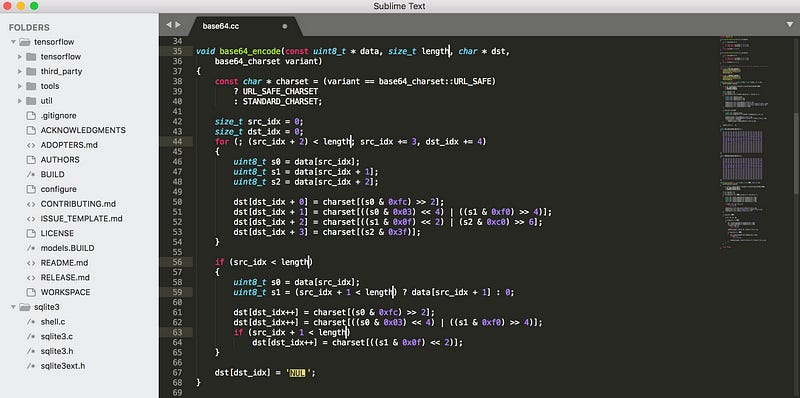This screenshot has width=800, height=398.
Task: Click the RELEASE.md file icon
Action: pyautogui.click(x=31, y=278)
